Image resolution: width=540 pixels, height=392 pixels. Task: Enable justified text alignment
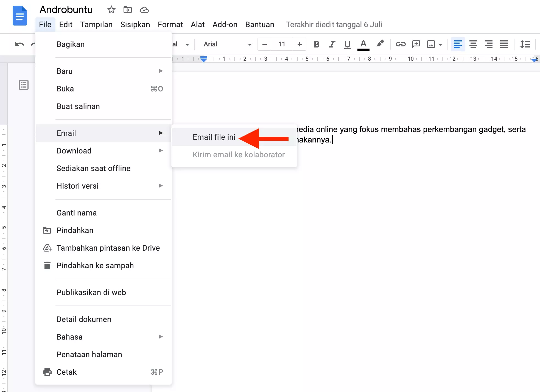click(504, 44)
